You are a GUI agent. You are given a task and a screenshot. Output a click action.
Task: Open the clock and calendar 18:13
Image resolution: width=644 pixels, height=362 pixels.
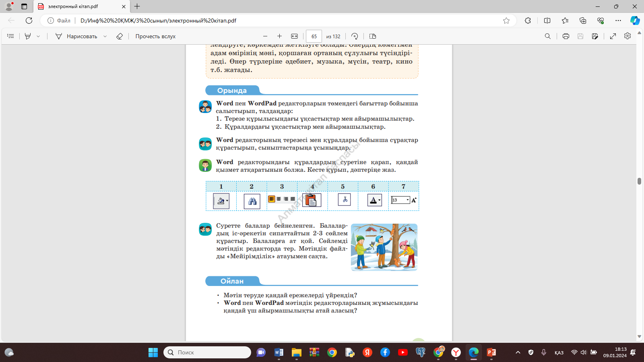(615, 352)
